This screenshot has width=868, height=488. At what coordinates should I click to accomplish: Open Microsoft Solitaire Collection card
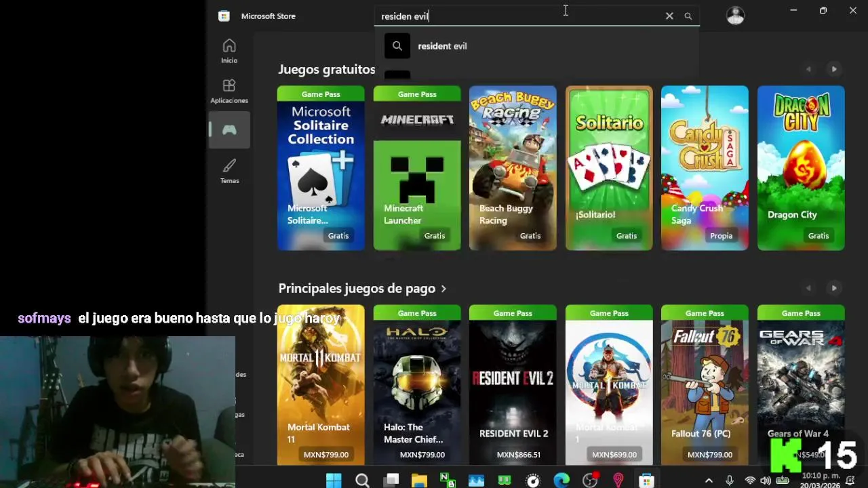click(x=321, y=168)
